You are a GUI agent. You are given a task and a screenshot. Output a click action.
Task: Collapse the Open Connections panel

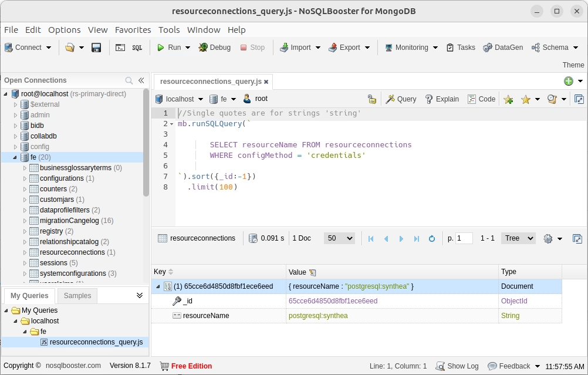pos(141,80)
